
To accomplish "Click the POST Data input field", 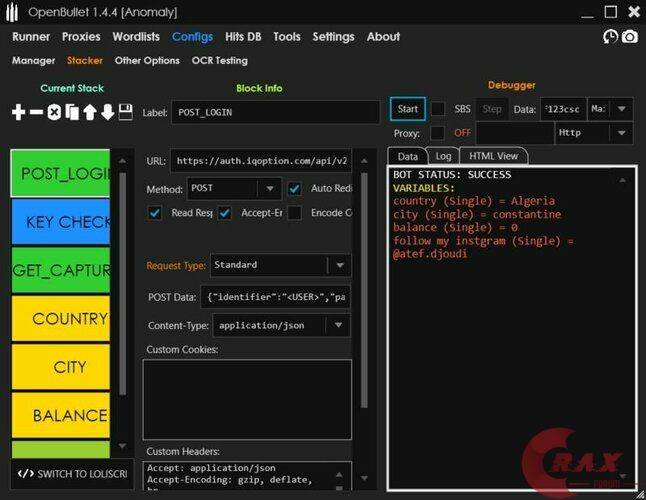I will [276, 297].
